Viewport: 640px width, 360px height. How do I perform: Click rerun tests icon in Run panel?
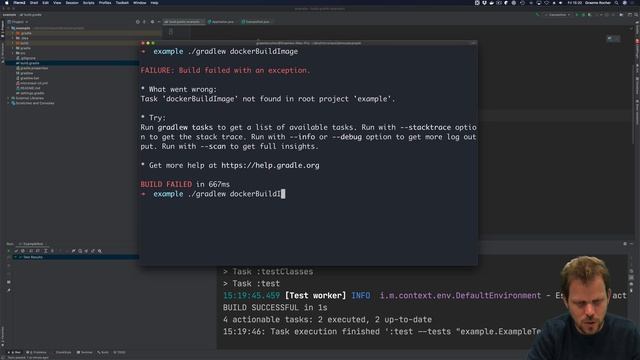(9, 251)
